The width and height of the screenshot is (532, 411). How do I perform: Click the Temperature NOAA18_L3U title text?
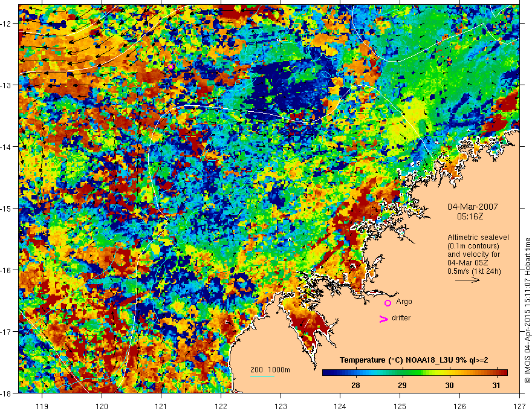[414, 360]
